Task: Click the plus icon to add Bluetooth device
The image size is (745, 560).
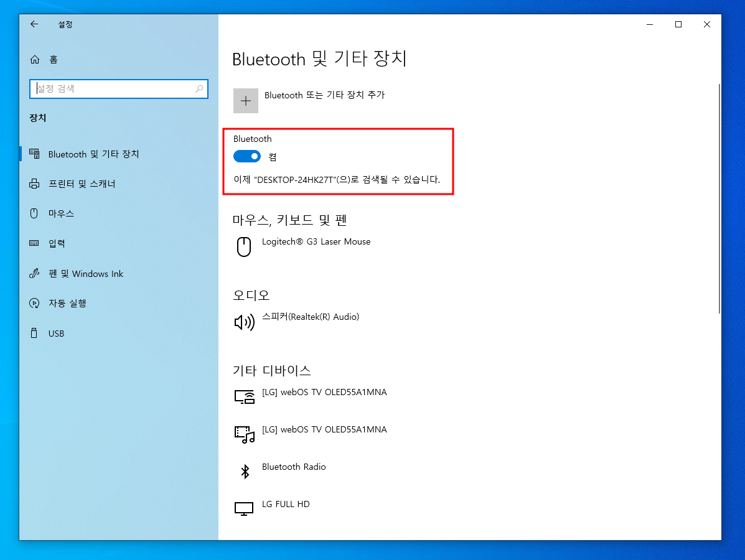Action: tap(246, 101)
